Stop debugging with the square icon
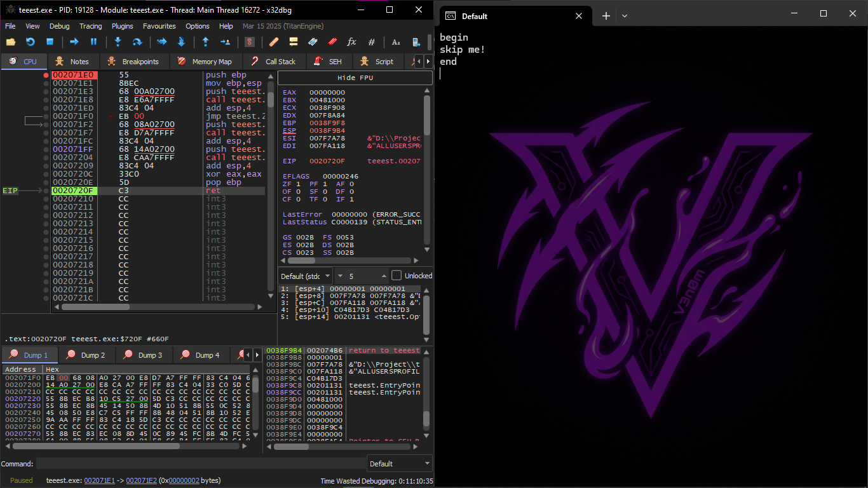This screenshot has width=868, height=488. click(x=50, y=42)
